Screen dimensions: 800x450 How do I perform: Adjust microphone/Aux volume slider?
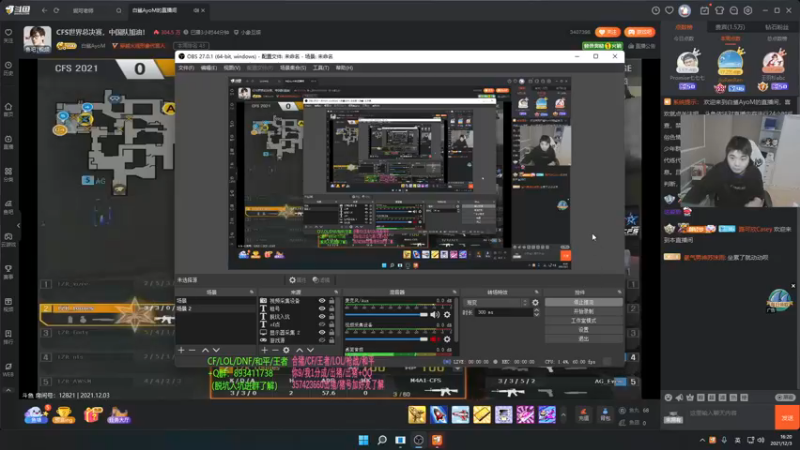click(386, 315)
